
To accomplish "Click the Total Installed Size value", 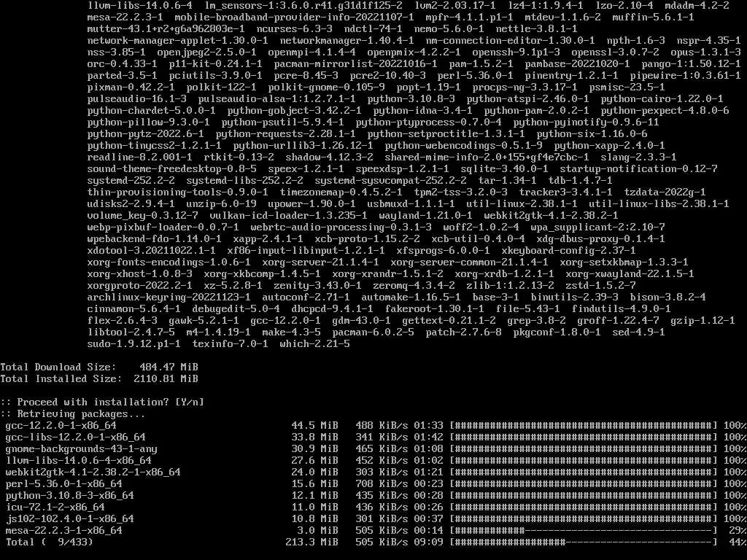I will coord(166,378).
